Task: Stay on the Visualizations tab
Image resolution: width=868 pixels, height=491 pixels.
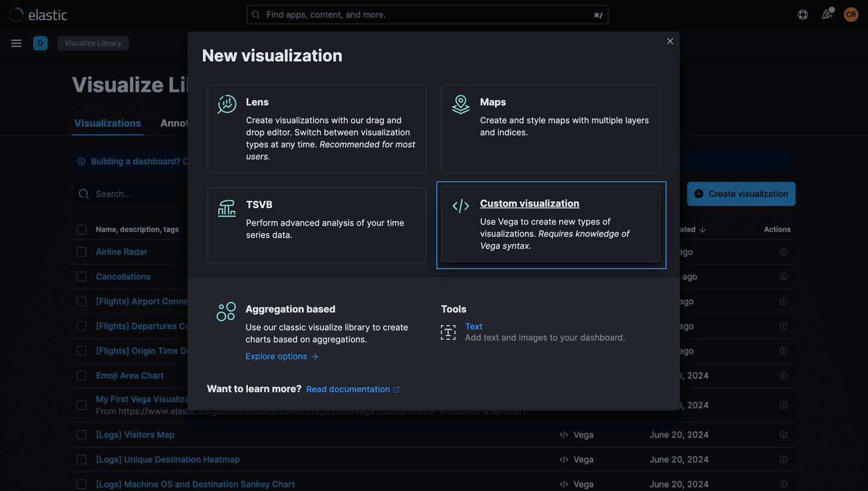Action: pos(107,123)
